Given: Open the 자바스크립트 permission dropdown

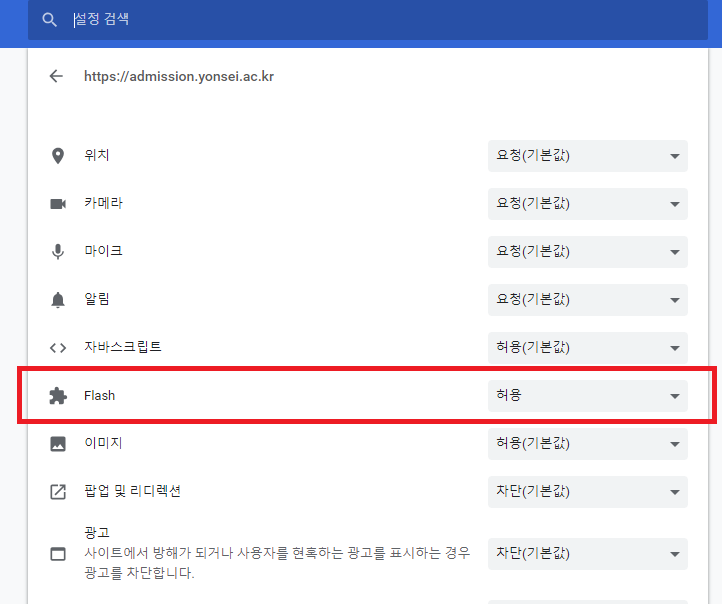Looking at the screenshot, I should point(588,348).
